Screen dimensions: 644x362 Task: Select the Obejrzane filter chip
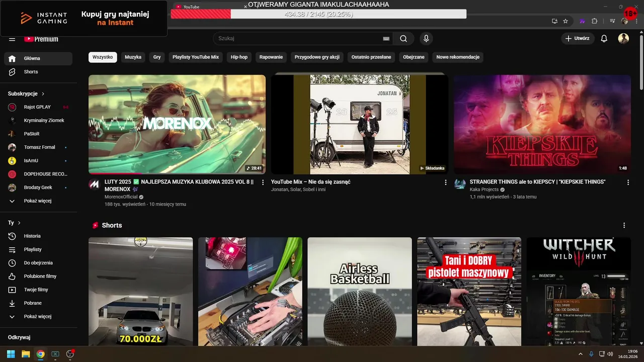coord(414,57)
